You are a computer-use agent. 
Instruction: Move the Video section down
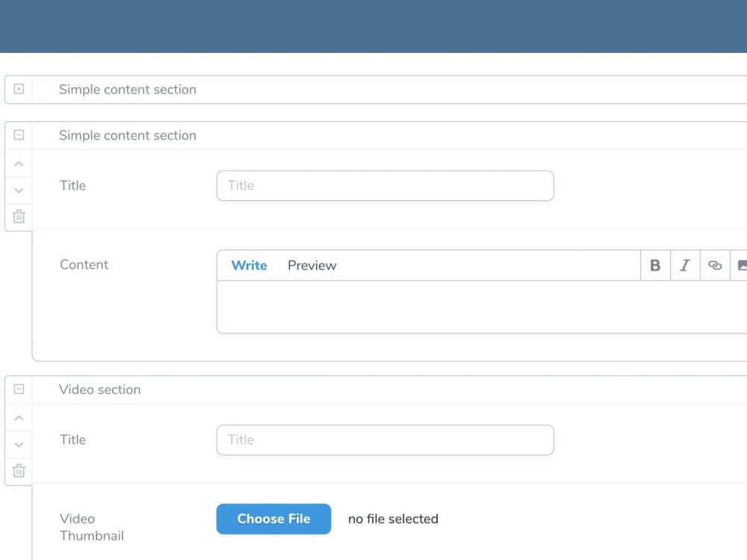(x=18, y=444)
